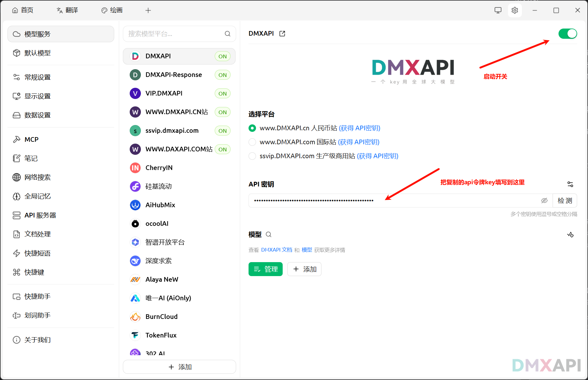This screenshot has height=380, width=588.
Task: Click the monitor display icon in title bar
Action: (498, 10)
